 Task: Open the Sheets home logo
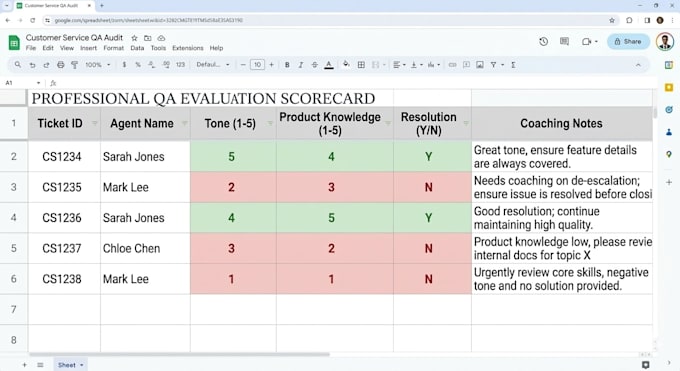coord(14,43)
